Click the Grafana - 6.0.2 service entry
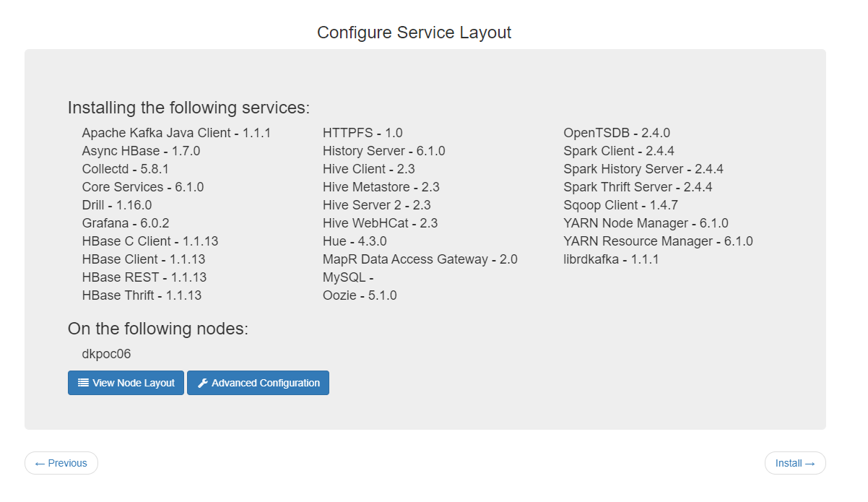The height and width of the screenshot is (502, 868). (126, 223)
